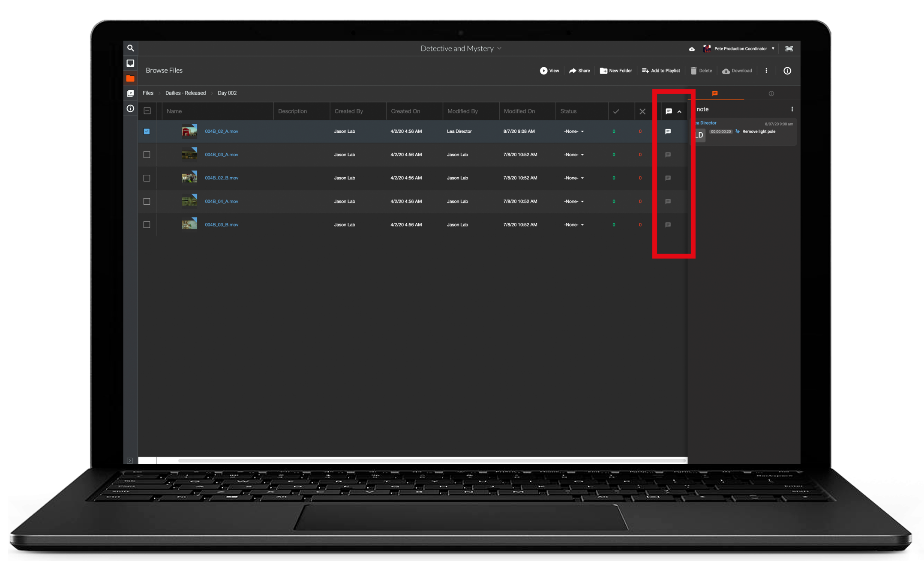Click comment icon for 004B_03_A.mov
The width and height of the screenshot is (924, 561).
pyautogui.click(x=668, y=155)
